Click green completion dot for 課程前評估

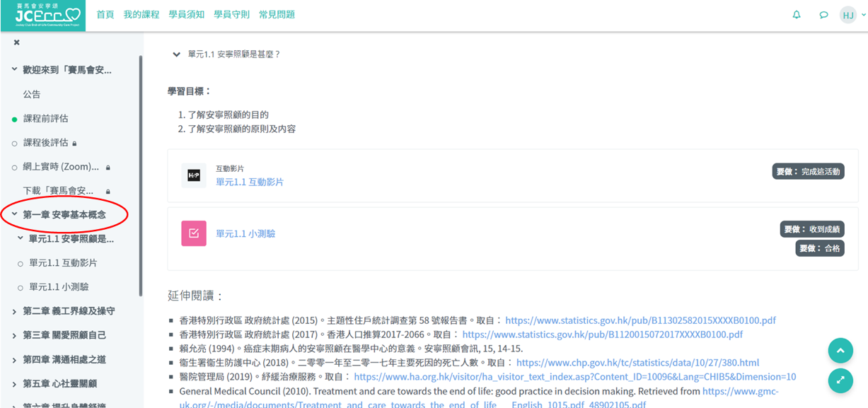pyautogui.click(x=14, y=120)
